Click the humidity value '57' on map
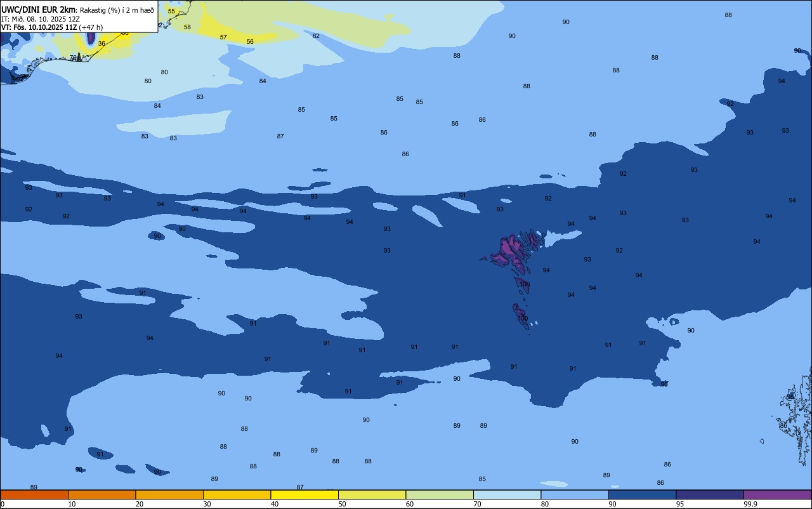The image size is (812, 509). 223,37
